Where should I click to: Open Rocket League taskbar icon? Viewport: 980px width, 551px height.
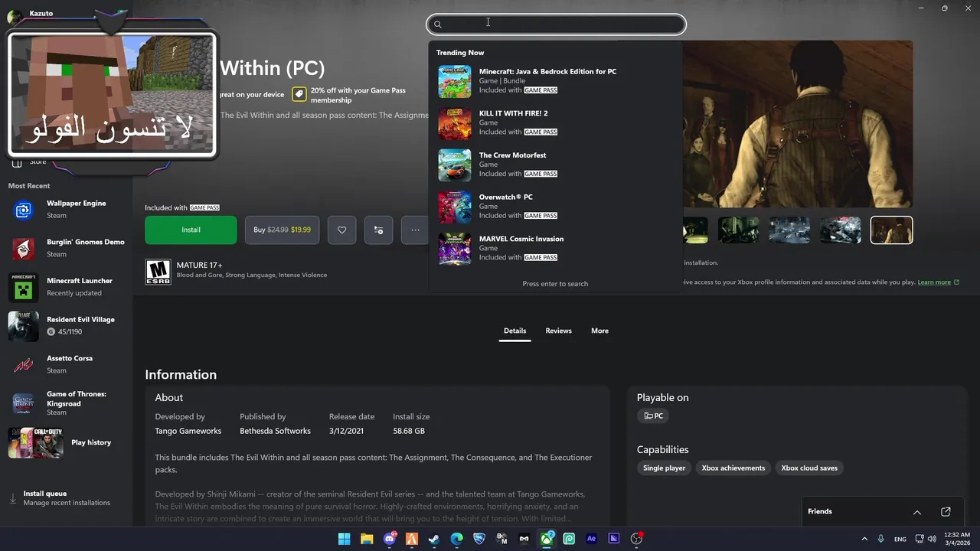(479, 539)
